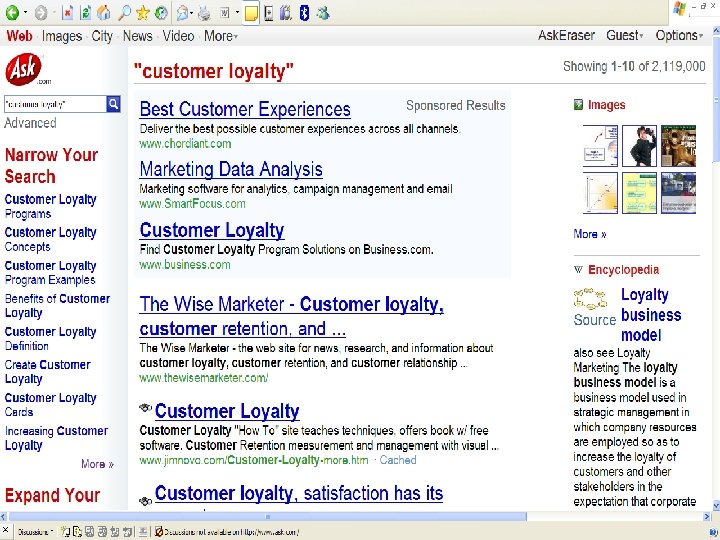Screen dimensions: 720x540
Task: Expand the More search types menu
Action: 221,36
